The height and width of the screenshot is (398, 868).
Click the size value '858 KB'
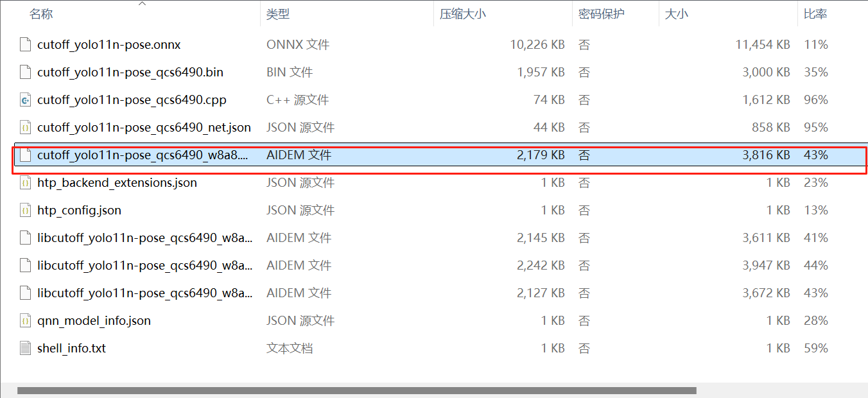coord(770,128)
